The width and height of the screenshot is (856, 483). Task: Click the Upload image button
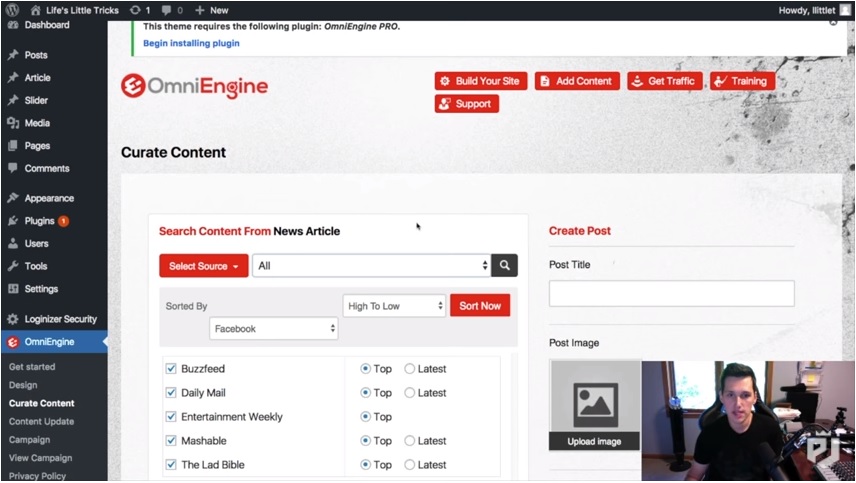click(594, 441)
